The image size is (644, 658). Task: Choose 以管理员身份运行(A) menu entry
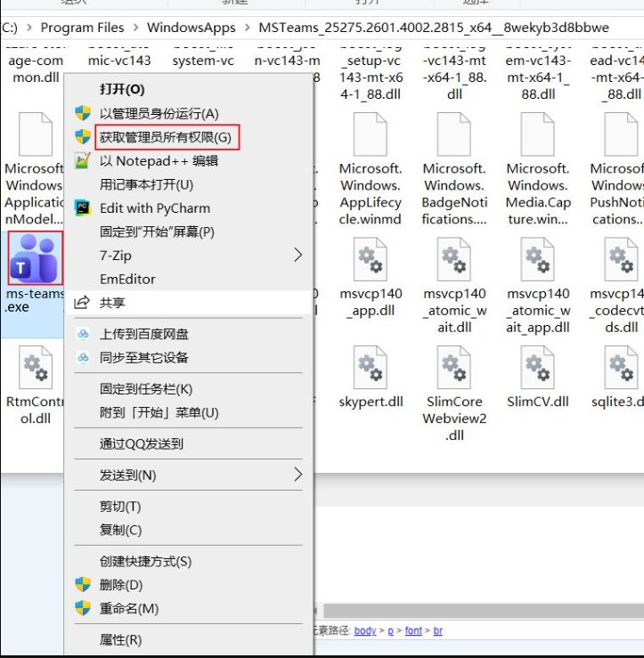159,113
